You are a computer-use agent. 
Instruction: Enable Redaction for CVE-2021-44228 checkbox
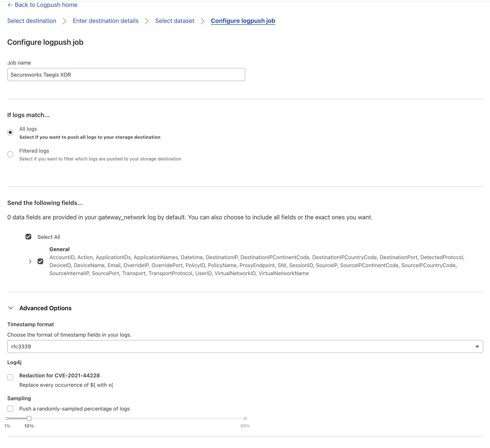(10, 377)
